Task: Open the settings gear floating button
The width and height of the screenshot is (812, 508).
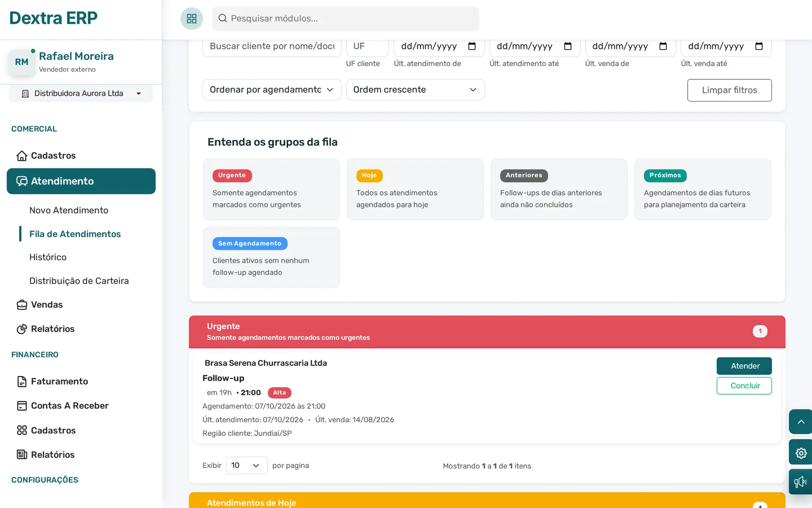Action: 801,452
